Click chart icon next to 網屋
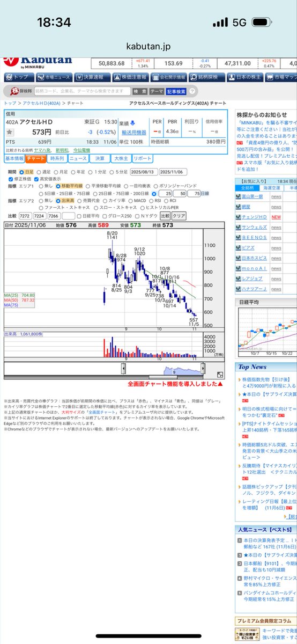297x644 pixels. point(238,207)
